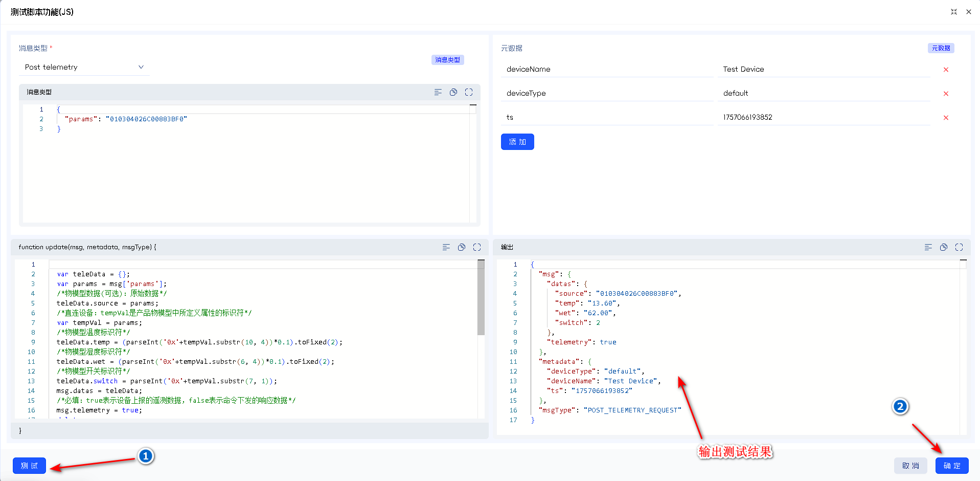This screenshot has width=980, height=481.
Task: Click the deviceType key input field
Action: [x=607, y=93]
